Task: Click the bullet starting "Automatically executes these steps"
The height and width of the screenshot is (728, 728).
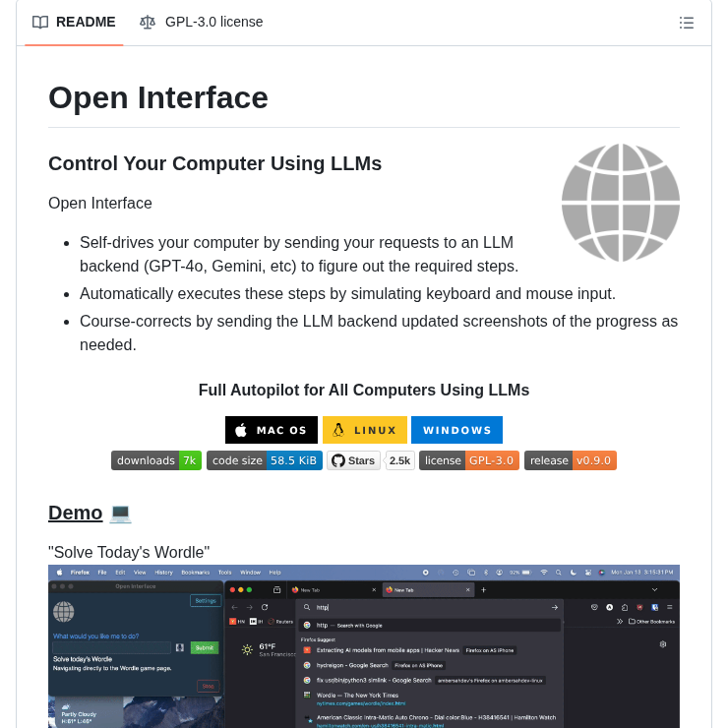Action: pos(347,294)
